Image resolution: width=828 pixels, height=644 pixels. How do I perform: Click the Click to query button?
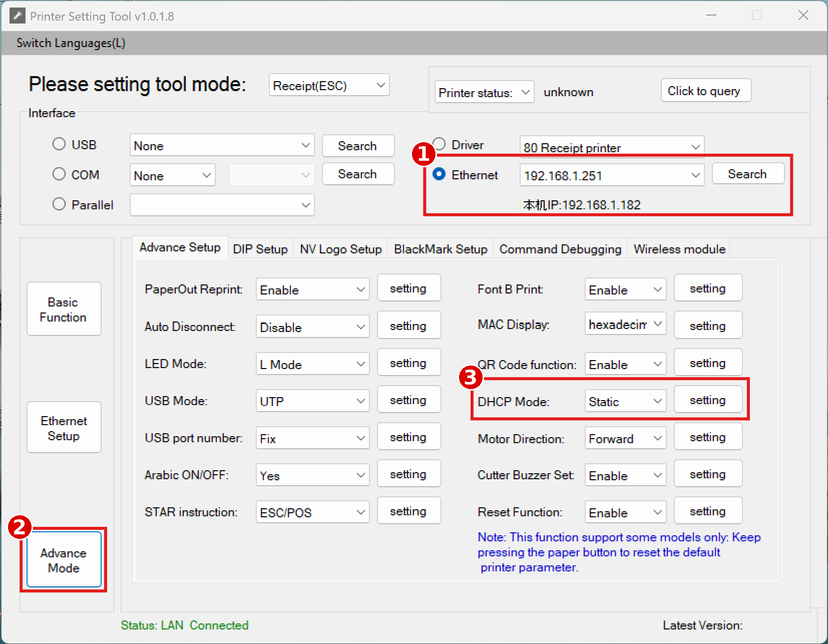coord(706,91)
